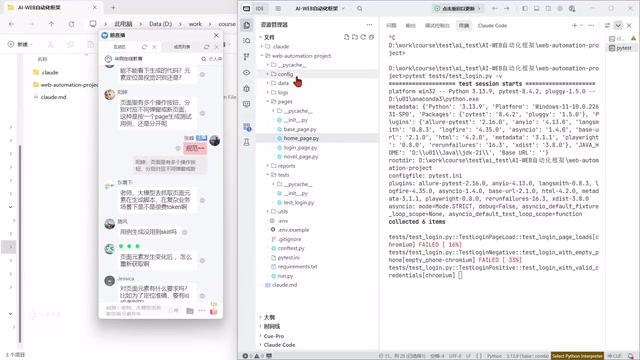
Task: Toggle the primary side bar layout icon
Action: [x=525, y=8]
